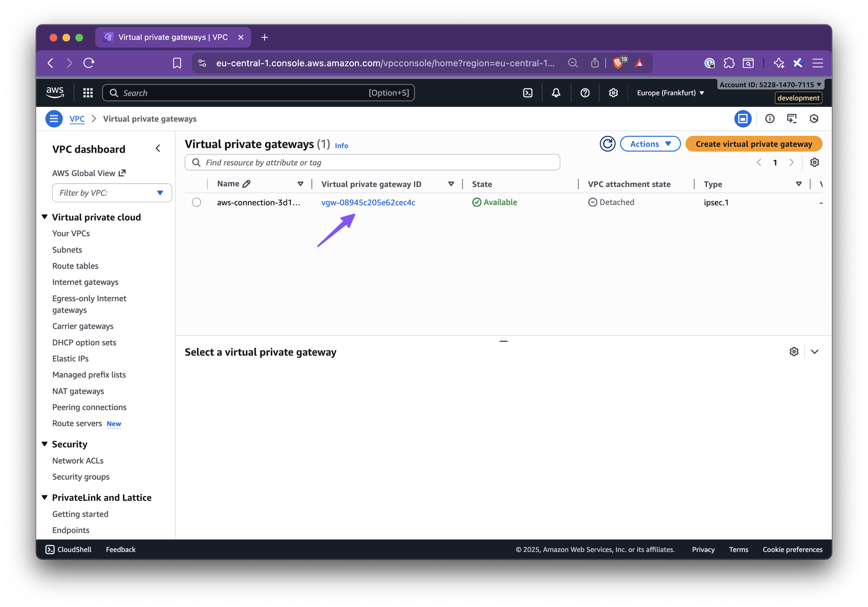Open the info panel icon in the breadcrumb bar
This screenshot has height=607, width=868.
point(769,119)
